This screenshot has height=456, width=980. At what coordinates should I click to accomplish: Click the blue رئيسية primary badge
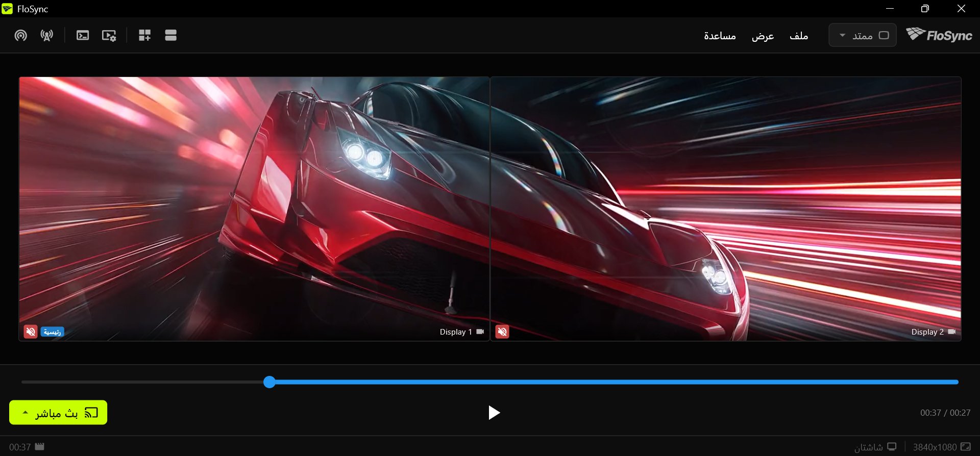(52, 332)
